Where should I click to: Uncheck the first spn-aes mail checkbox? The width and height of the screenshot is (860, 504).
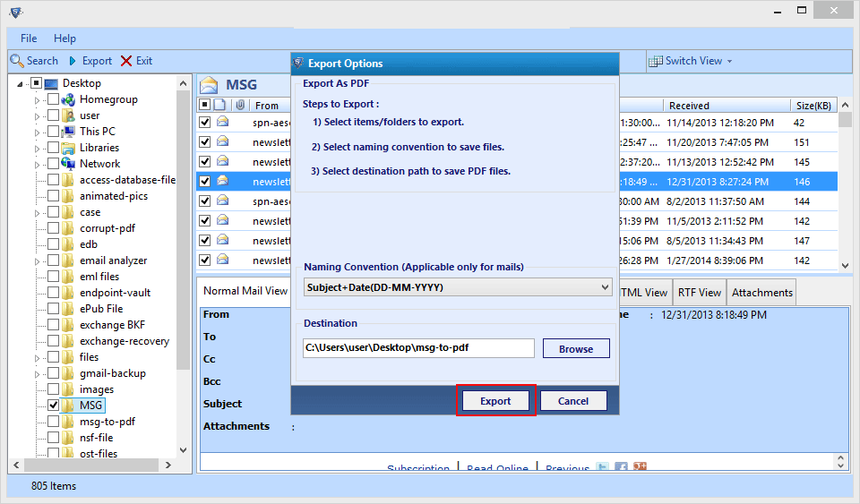pos(204,122)
